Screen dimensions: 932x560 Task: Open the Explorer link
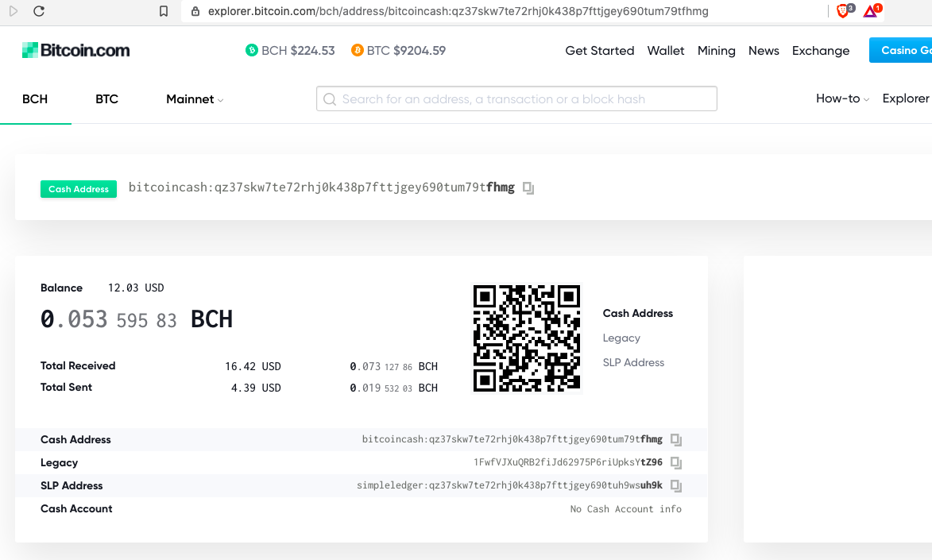pyautogui.click(x=905, y=98)
